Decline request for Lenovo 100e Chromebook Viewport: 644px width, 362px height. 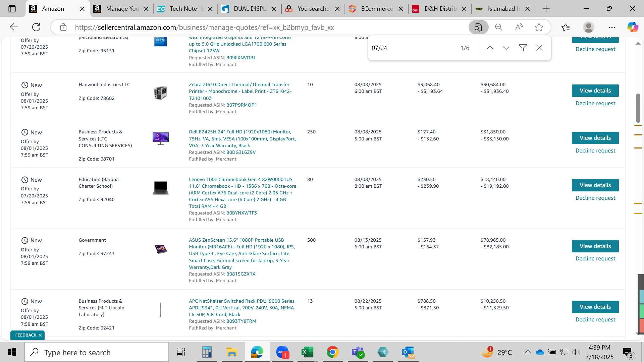click(595, 198)
